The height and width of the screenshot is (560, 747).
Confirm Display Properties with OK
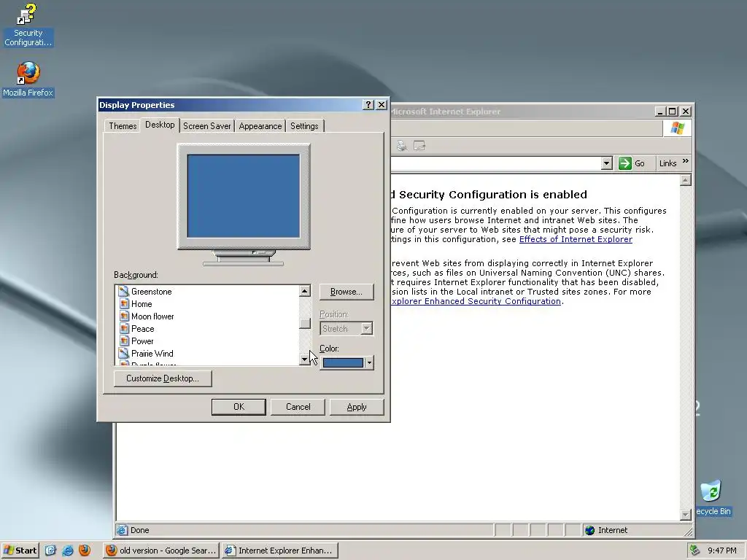(x=239, y=407)
